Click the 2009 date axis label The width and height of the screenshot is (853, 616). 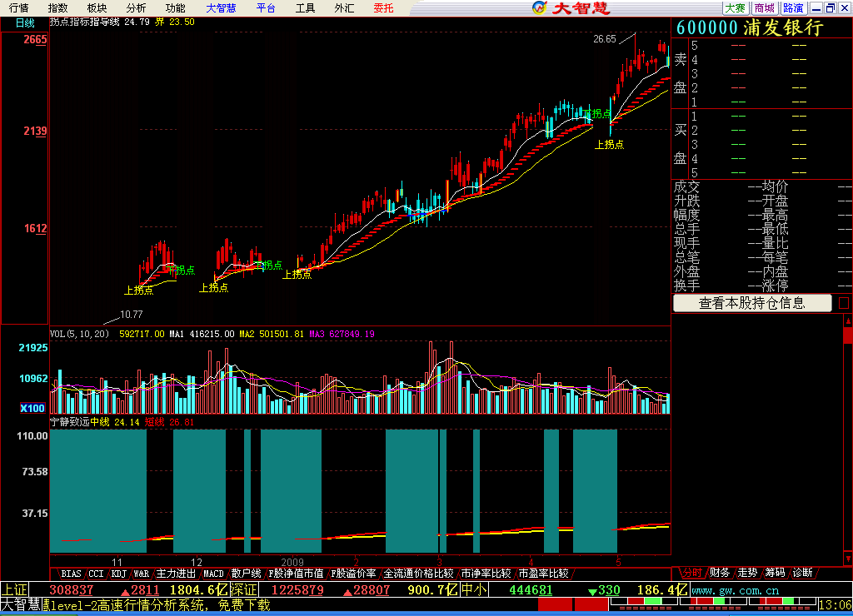292,562
